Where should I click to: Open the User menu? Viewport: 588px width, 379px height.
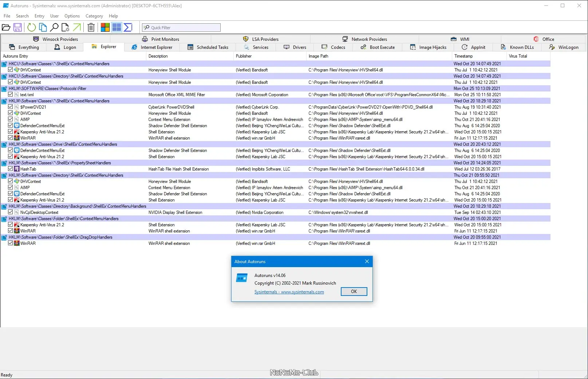tap(55, 16)
